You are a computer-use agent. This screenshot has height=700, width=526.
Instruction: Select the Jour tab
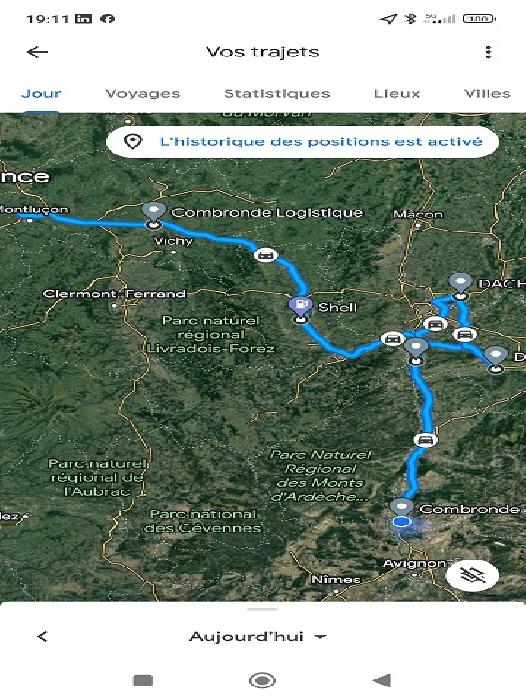pyautogui.click(x=41, y=94)
